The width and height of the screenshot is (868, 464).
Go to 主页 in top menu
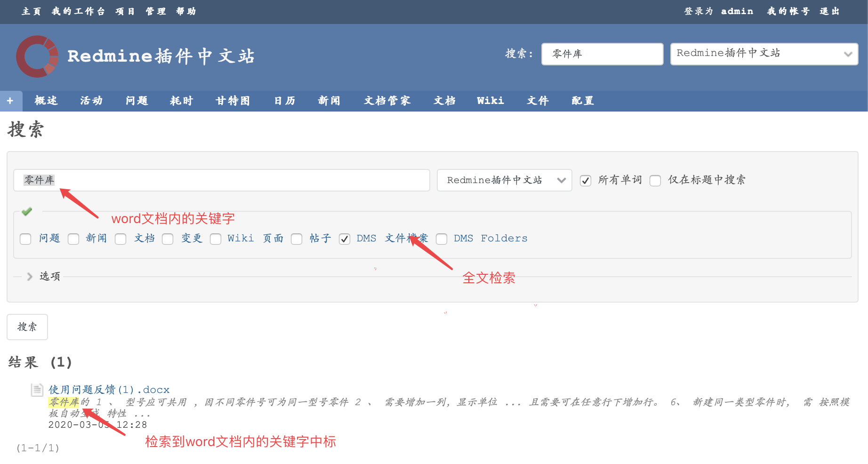(32, 11)
